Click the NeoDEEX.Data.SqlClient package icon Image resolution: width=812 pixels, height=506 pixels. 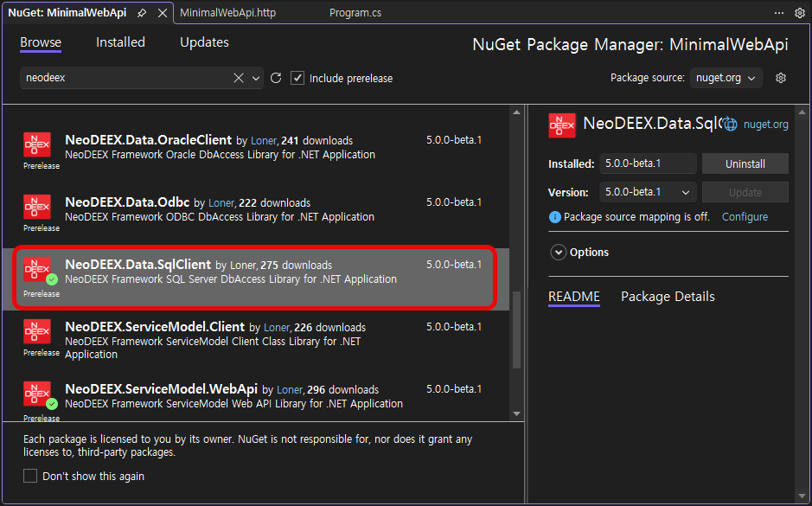(x=37, y=269)
